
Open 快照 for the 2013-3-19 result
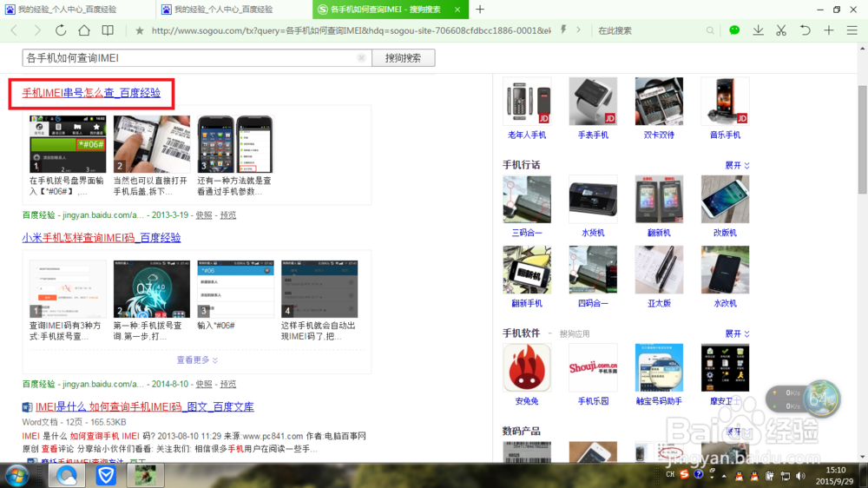coord(204,215)
